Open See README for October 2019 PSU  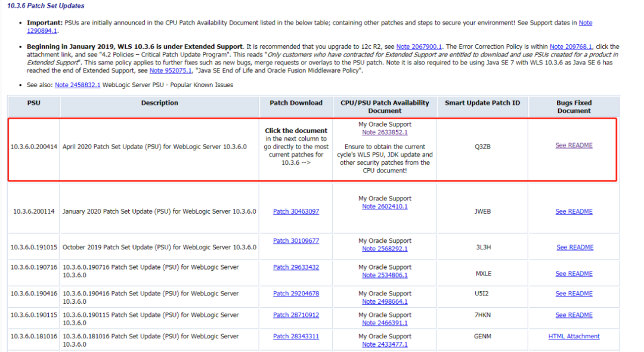point(575,247)
